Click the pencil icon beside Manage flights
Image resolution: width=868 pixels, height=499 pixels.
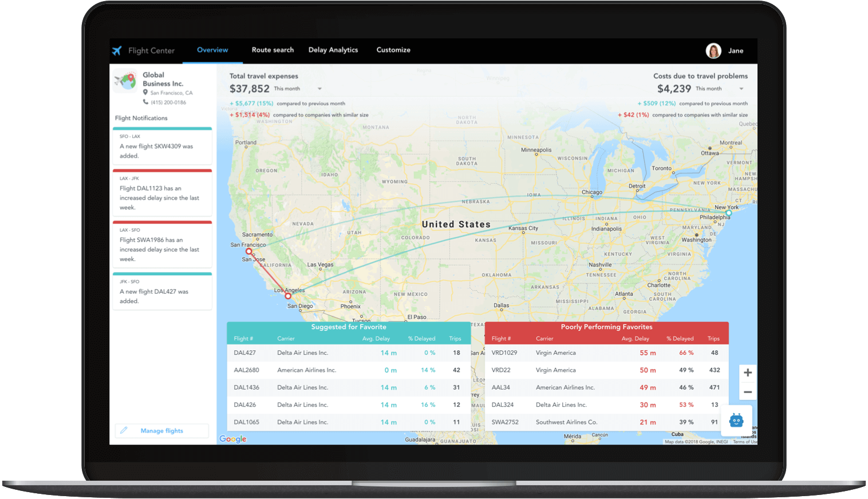pyautogui.click(x=124, y=430)
